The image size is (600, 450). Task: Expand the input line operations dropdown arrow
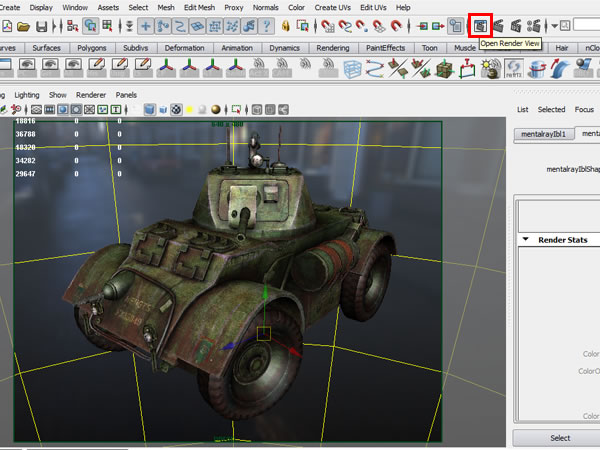click(554, 26)
